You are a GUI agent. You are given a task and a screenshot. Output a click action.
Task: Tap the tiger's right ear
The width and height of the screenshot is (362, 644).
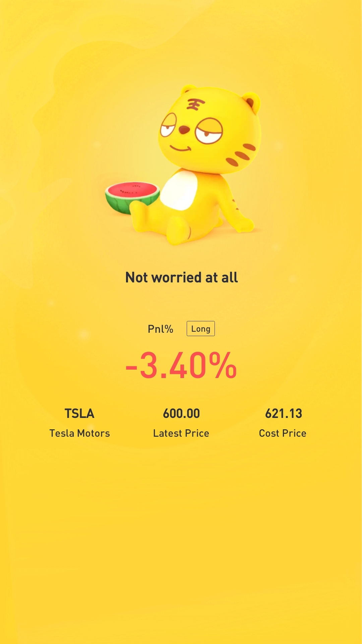tap(251, 102)
